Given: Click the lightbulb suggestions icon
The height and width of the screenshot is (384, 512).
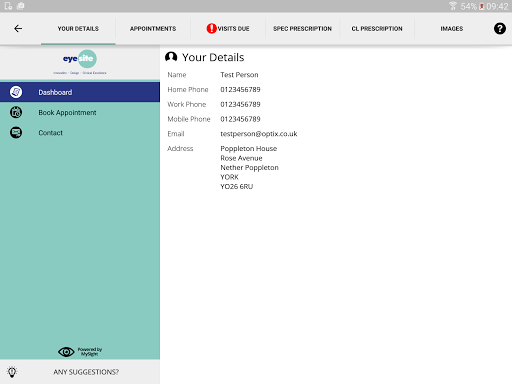Looking at the screenshot, I should point(12,372).
